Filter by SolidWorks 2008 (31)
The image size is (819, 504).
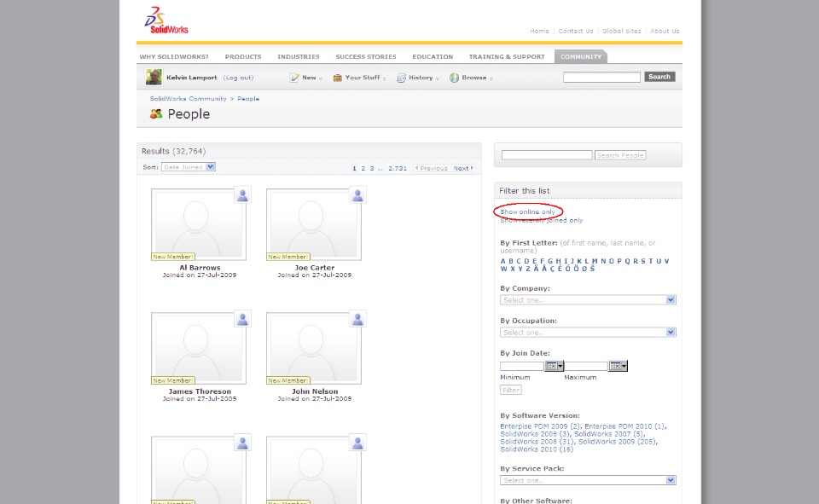[x=537, y=442]
